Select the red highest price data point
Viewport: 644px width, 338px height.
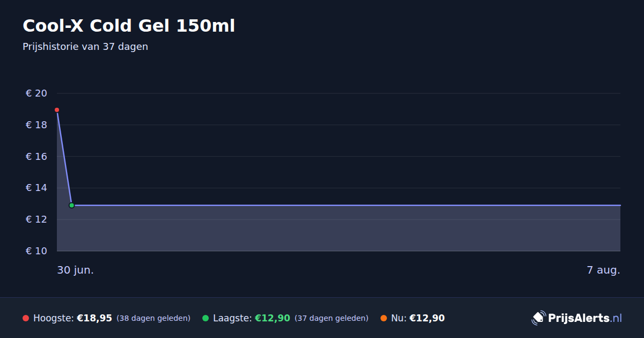[x=57, y=110]
